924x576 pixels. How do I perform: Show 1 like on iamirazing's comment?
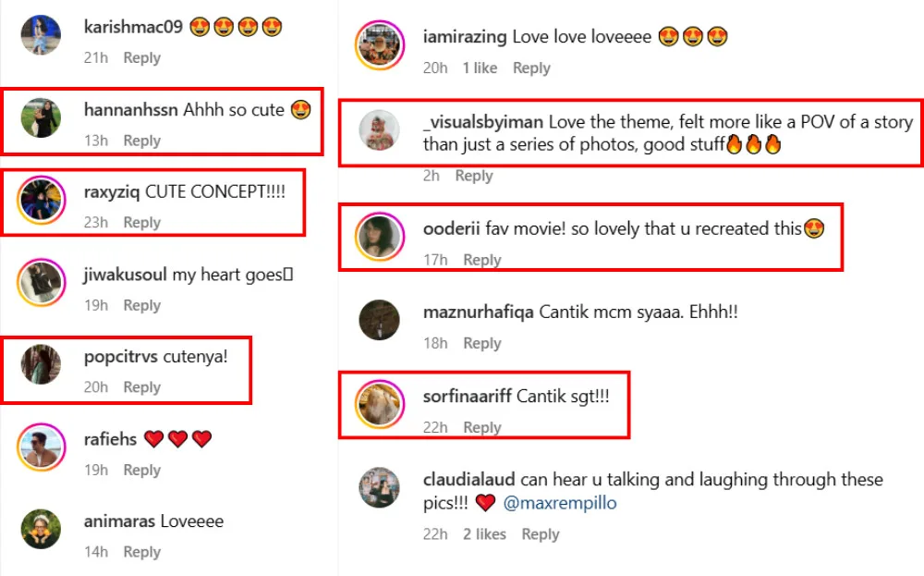[x=480, y=68]
